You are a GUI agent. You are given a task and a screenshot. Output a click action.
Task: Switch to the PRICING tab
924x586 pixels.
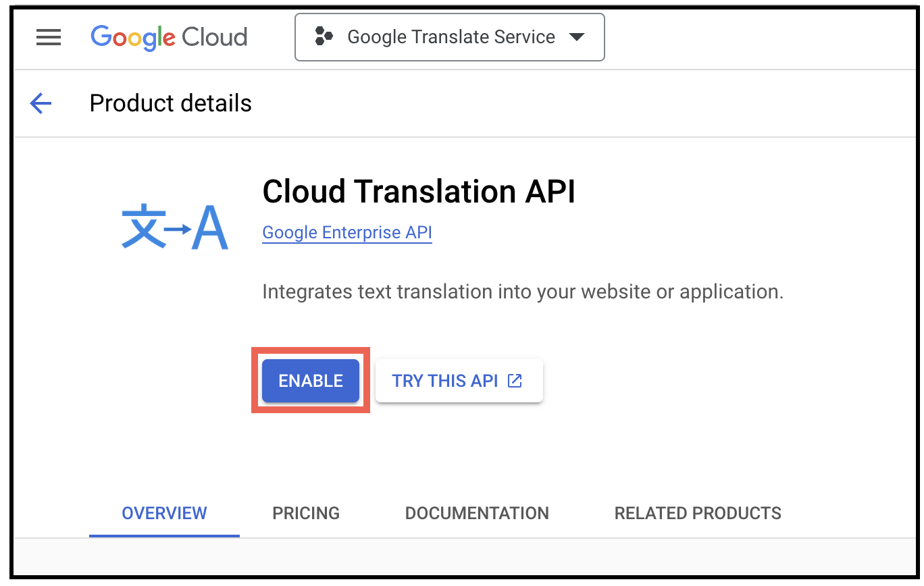[x=306, y=514]
